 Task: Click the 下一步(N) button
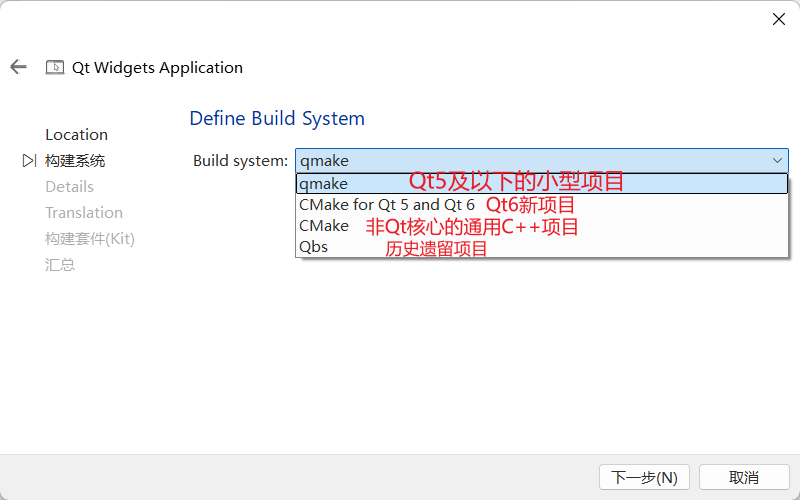pyautogui.click(x=644, y=478)
